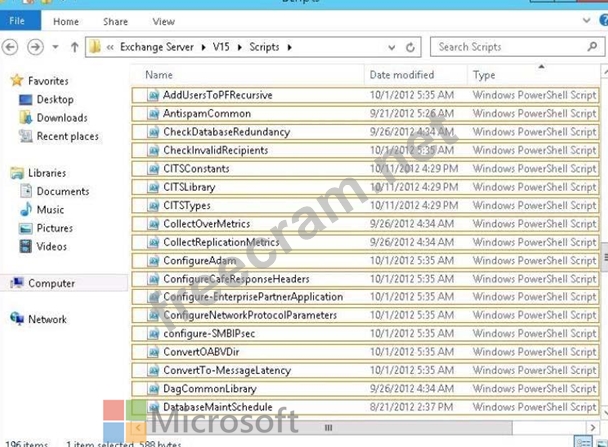Select Computer in navigation pane
This screenshot has height=447, width=608.
[x=52, y=283]
